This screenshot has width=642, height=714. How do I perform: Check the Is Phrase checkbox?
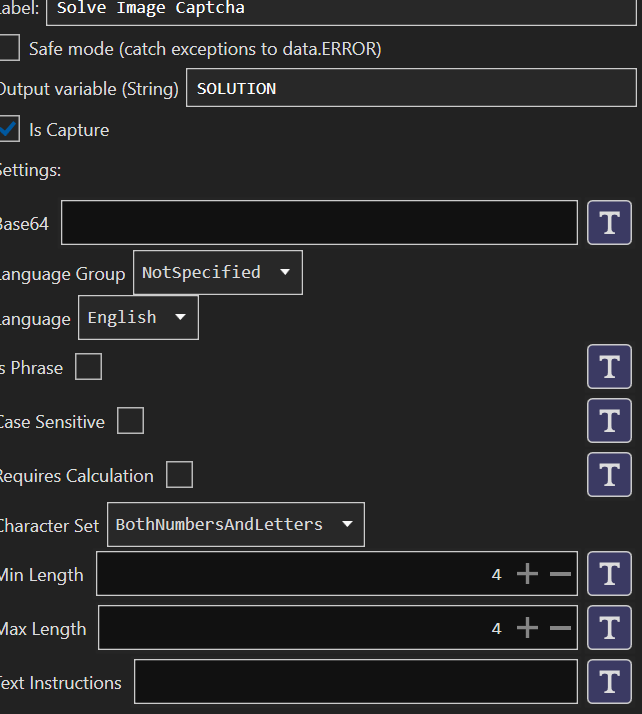pyautogui.click(x=88, y=367)
